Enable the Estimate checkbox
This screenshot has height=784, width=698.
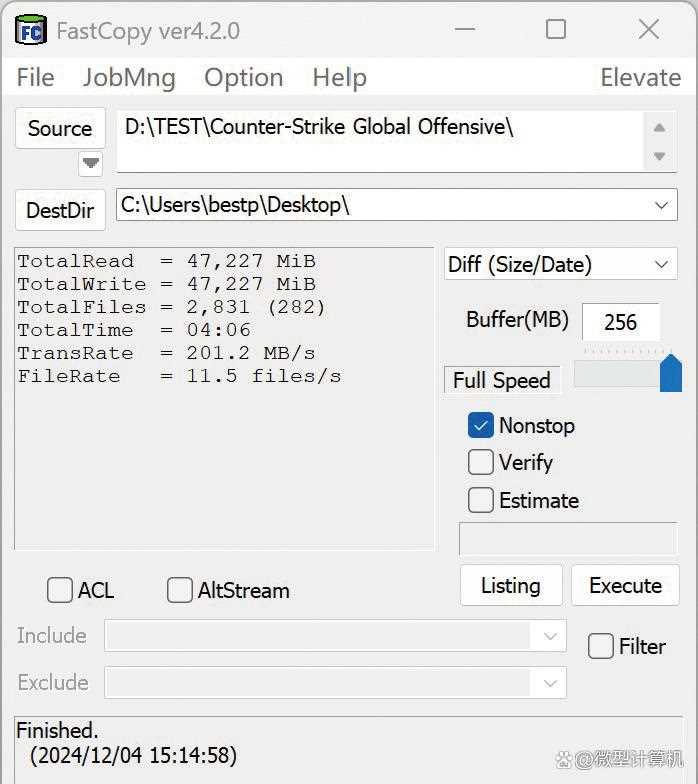(x=481, y=500)
